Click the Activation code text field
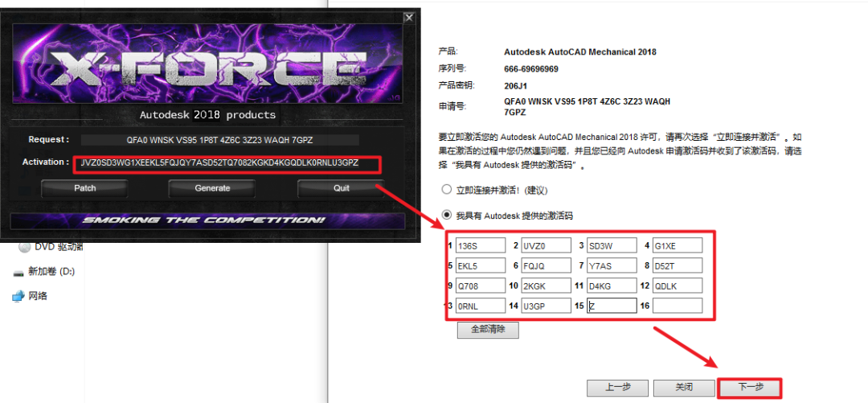 pos(225,163)
